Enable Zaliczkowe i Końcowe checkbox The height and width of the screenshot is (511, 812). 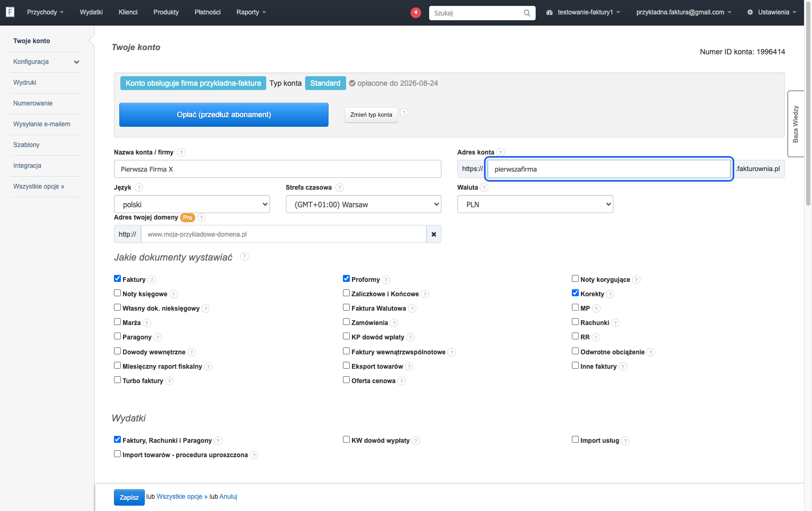346,293
